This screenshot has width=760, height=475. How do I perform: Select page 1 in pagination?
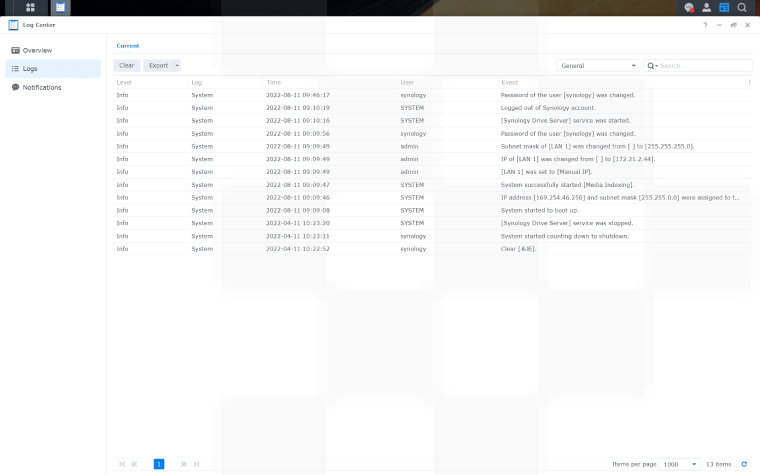[159, 464]
